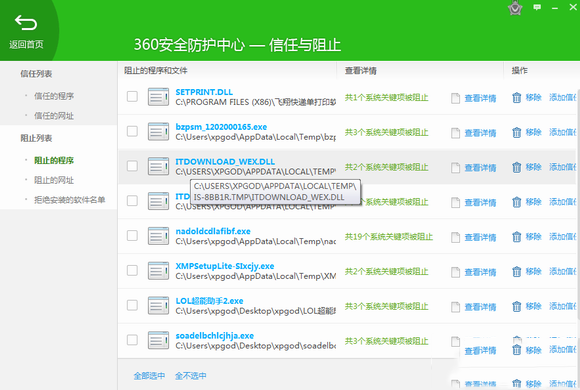The width and height of the screenshot is (580, 390).
Task: Click trash icon for SETPRINT.DLL row
Action: (x=516, y=98)
